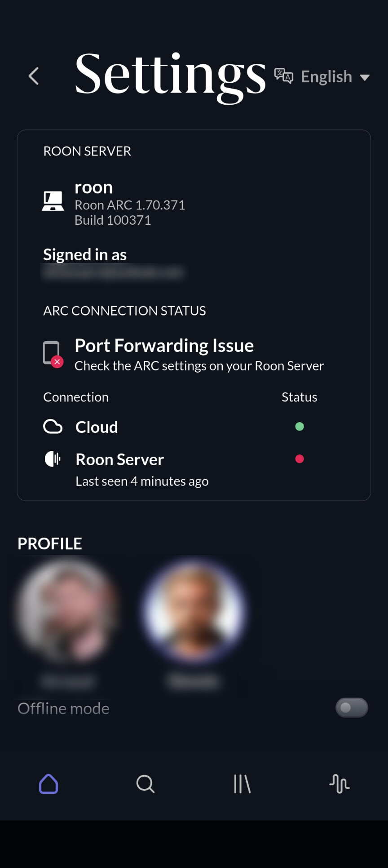Click the language translate icon

(x=283, y=76)
